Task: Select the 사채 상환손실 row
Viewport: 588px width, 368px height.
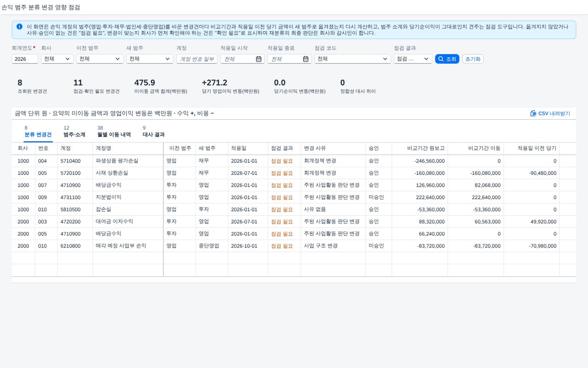Action: (x=294, y=173)
